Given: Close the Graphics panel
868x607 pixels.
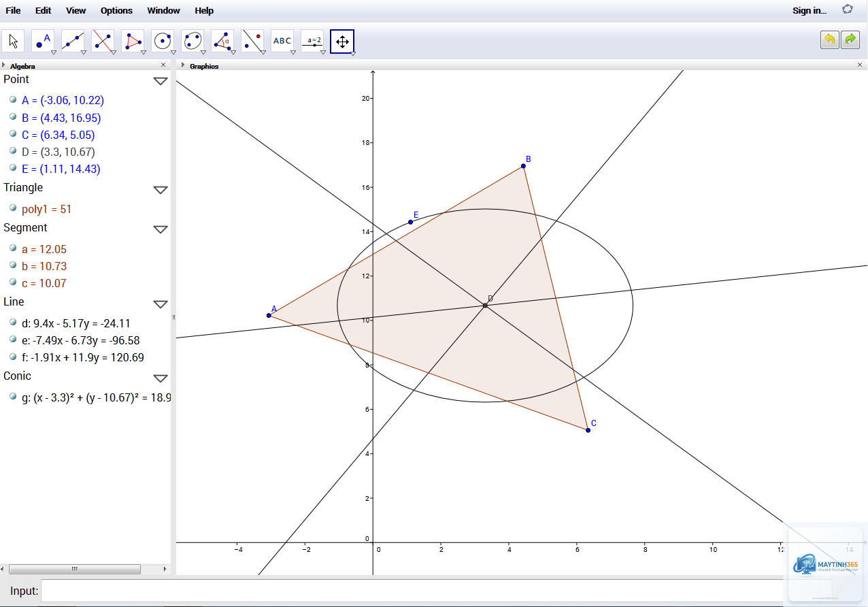Looking at the screenshot, I should click(860, 65).
